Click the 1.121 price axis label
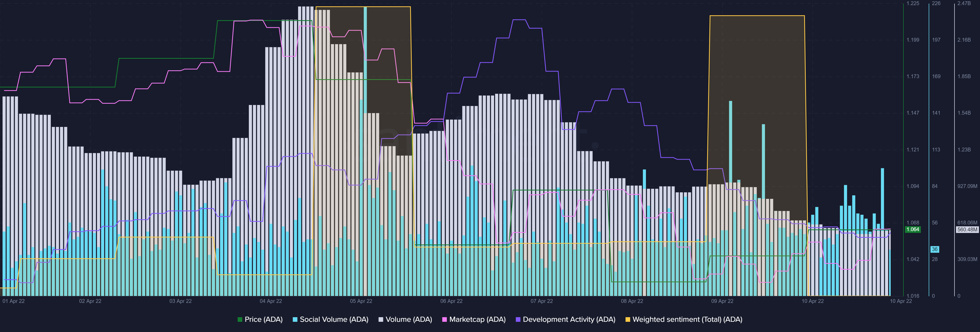The width and height of the screenshot is (980, 332). pyautogui.click(x=913, y=150)
